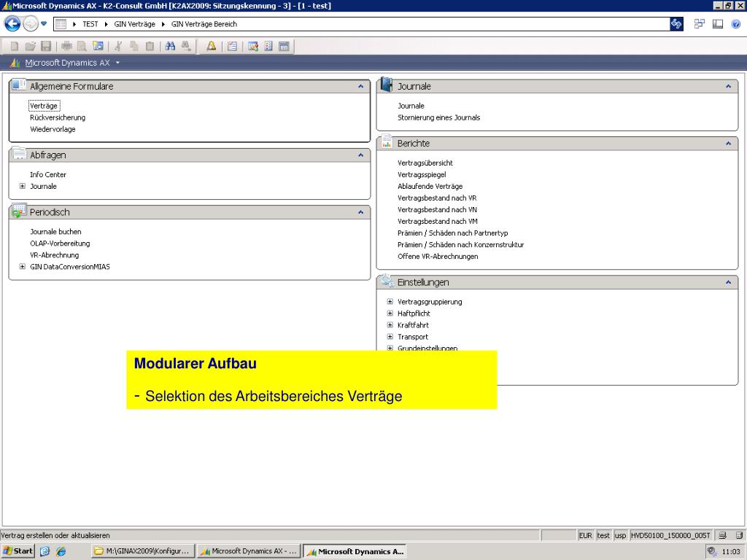Click the Find next binoculars-arrow icon
This screenshot has height=560, width=747.
coord(186,46)
